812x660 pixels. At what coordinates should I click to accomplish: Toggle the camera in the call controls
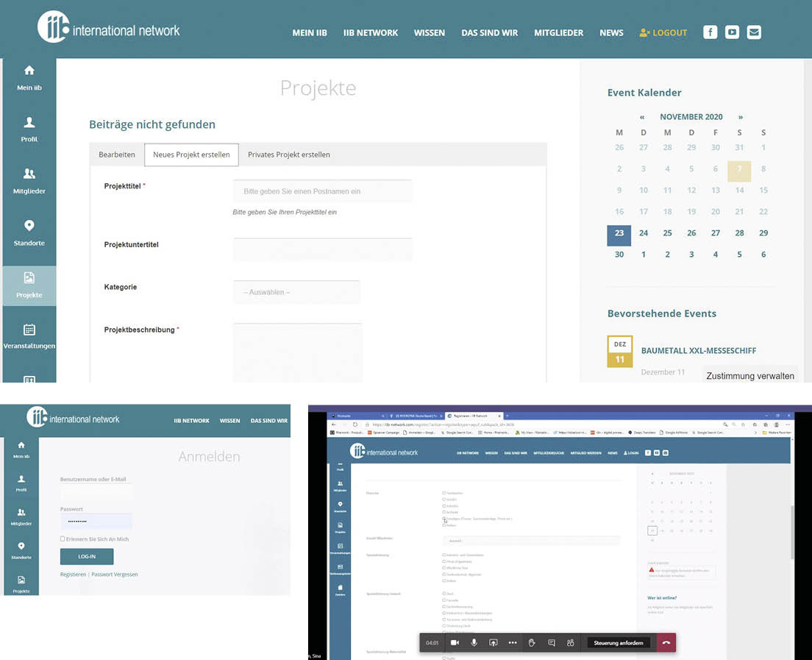click(455, 642)
